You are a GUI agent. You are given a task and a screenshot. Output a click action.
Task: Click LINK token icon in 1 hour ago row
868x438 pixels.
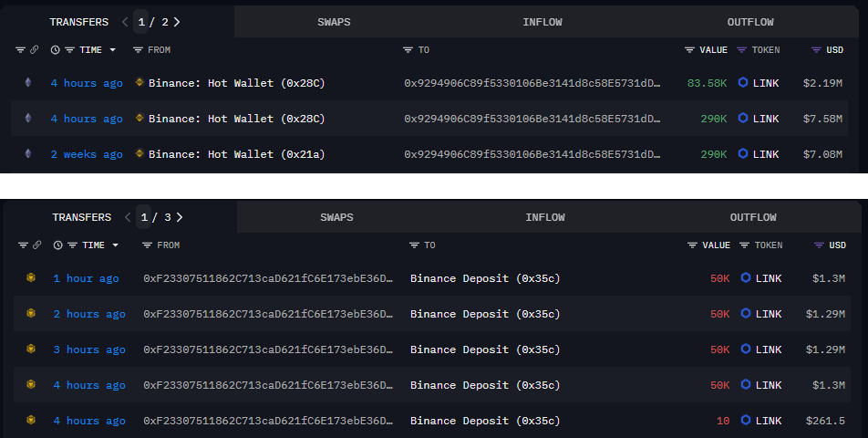click(x=746, y=277)
